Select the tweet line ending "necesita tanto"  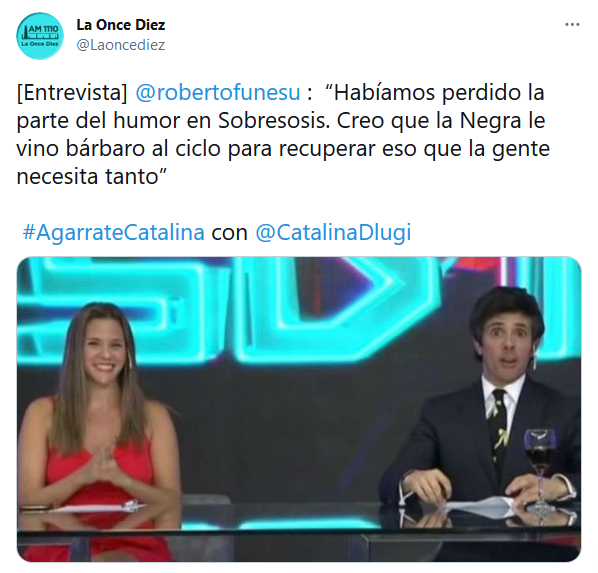tap(92, 177)
